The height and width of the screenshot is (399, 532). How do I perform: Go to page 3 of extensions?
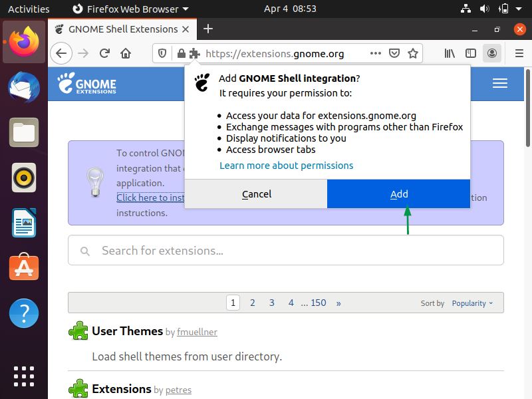(x=272, y=303)
